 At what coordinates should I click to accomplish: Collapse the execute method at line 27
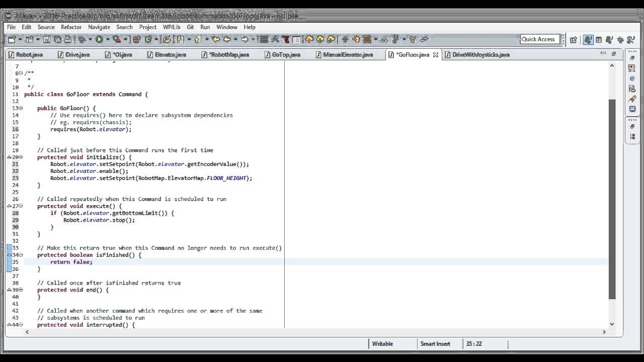21,206
